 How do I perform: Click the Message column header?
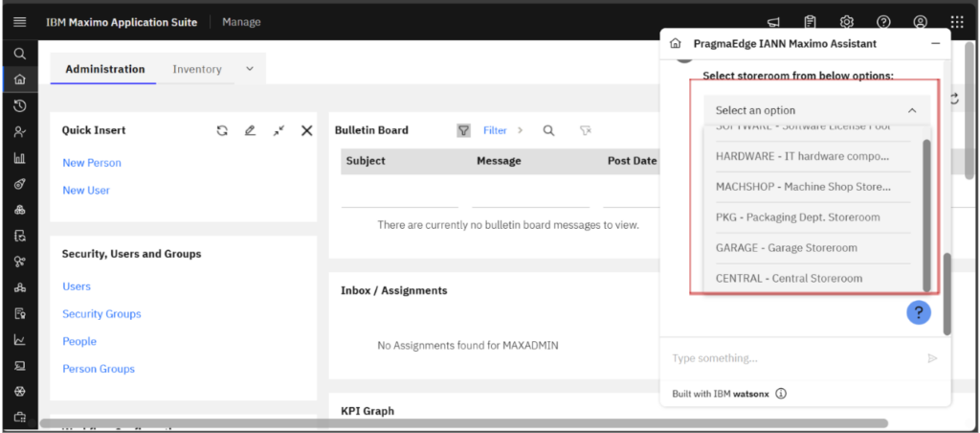tap(499, 161)
